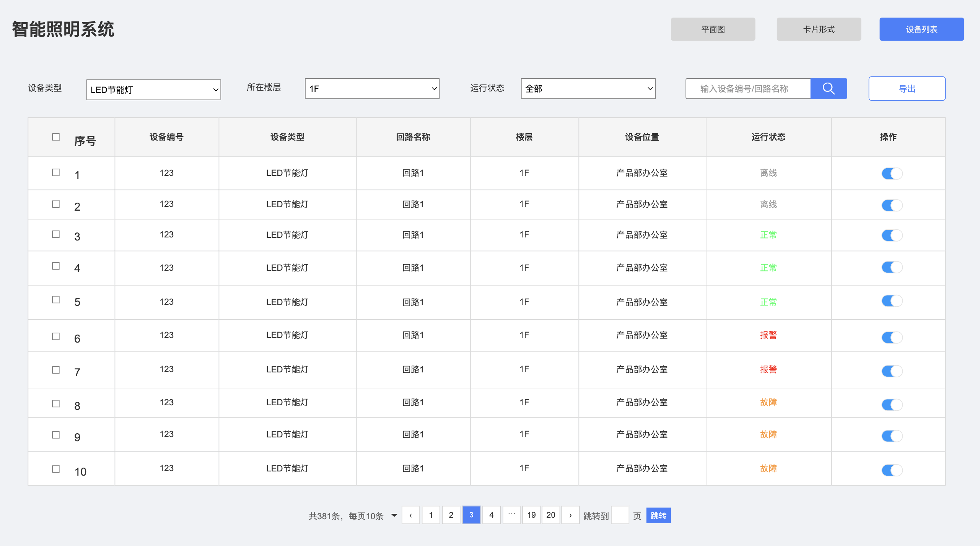This screenshot has height=546, width=980.
Task: Toggle switch for row 10
Action: coord(892,470)
